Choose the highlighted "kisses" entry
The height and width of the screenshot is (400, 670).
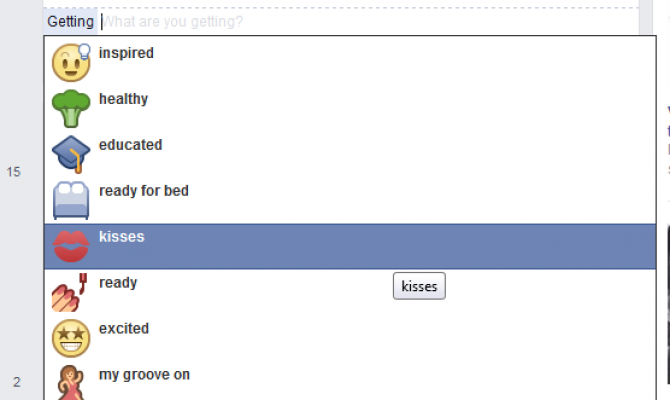122,237
